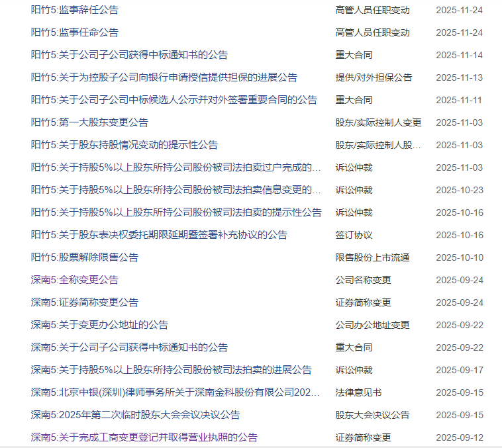Open 深南5:证券简称变更公告

coord(85,302)
